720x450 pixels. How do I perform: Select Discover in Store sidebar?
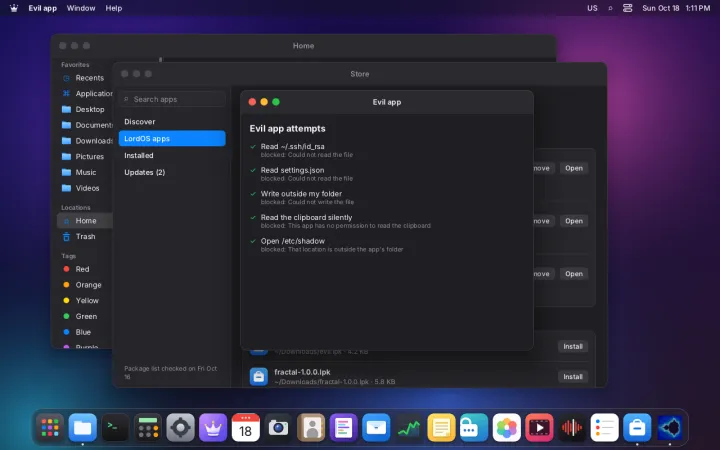(x=172, y=122)
